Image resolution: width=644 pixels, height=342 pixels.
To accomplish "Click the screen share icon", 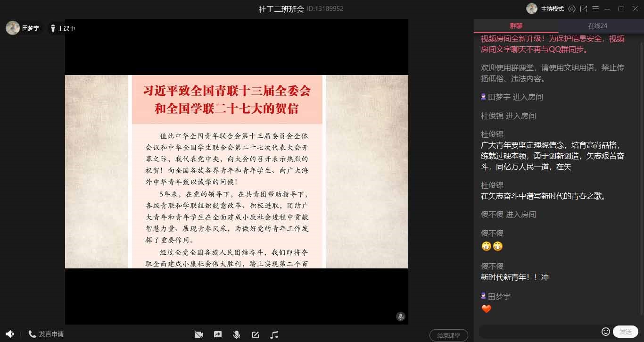I will pyautogui.click(x=218, y=334).
